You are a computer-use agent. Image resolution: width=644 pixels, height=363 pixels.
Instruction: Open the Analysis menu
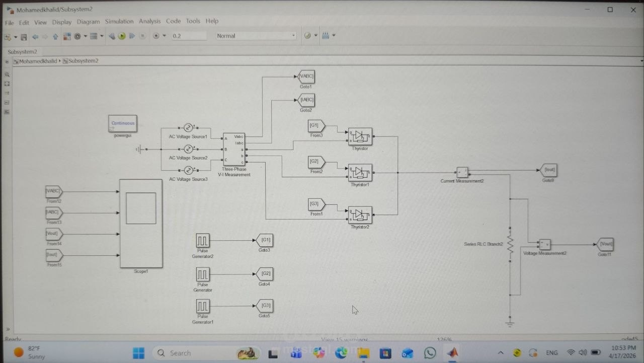(x=150, y=21)
